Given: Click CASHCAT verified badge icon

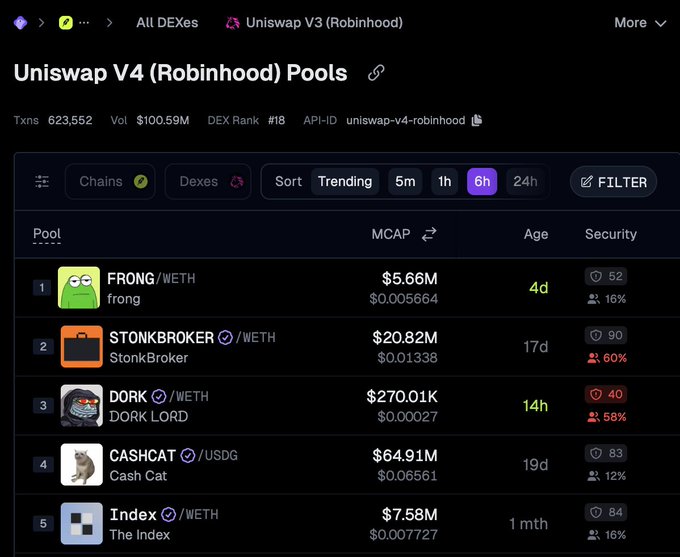Looking at the screenshot, I should tap(188, 455).
